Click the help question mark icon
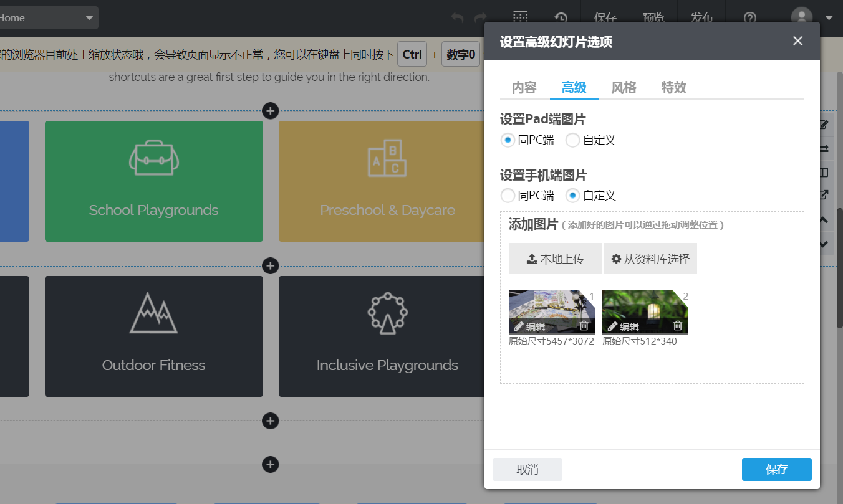 750,17
